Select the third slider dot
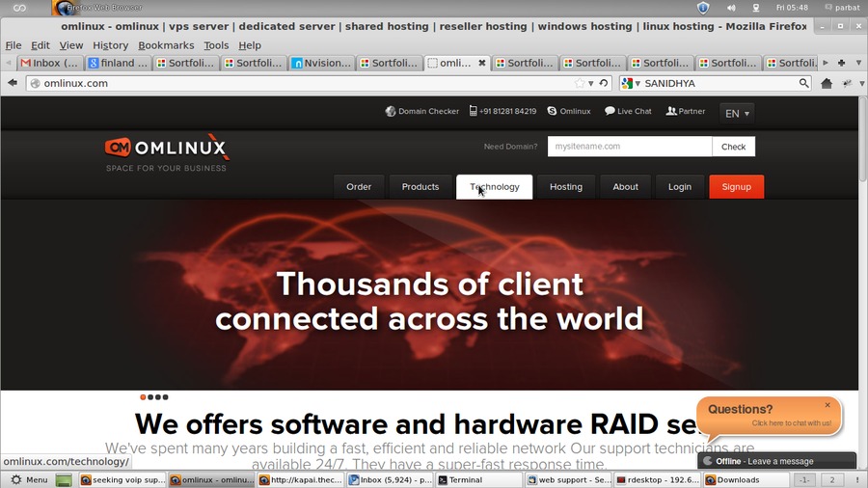 click(x=158, y=396)
